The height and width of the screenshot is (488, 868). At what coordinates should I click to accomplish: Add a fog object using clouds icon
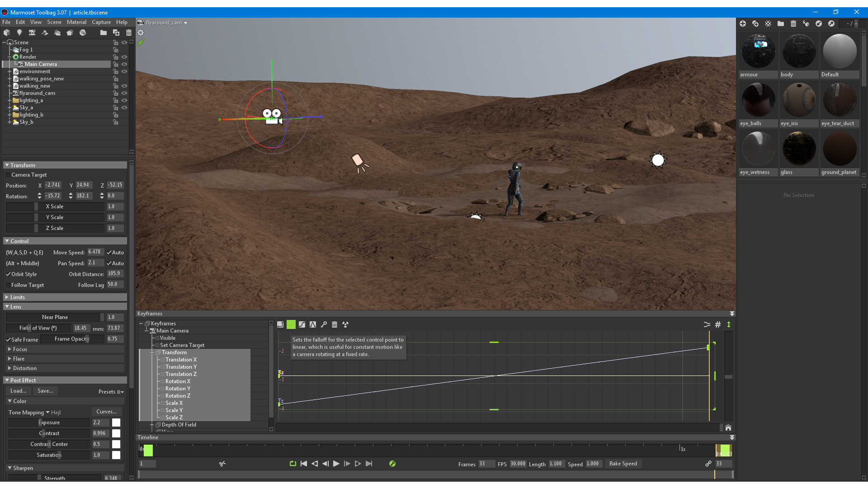click(x=57, y=33)
